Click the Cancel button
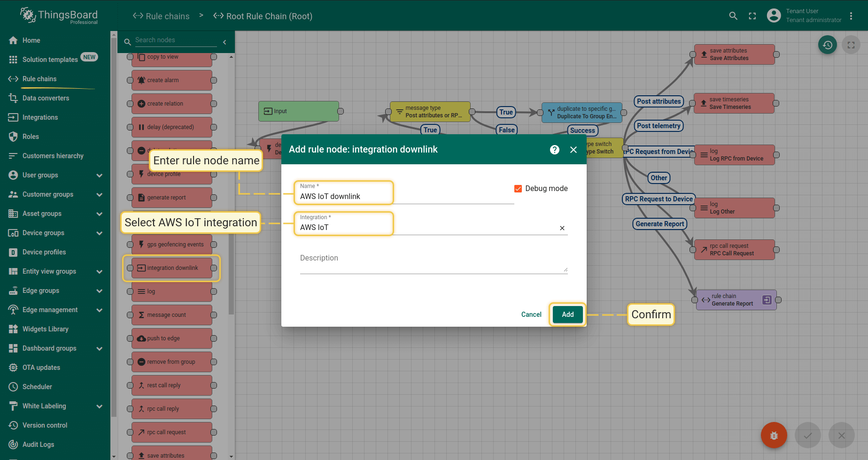This screenshot has width=868, height=460. [531, 314]
